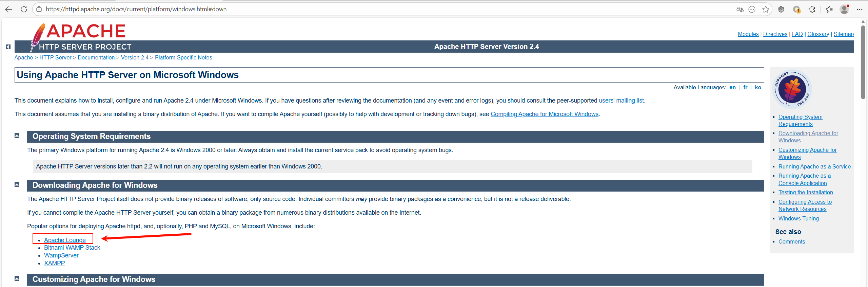
Task: Open the Directives link
Action: tap(775, 34)
